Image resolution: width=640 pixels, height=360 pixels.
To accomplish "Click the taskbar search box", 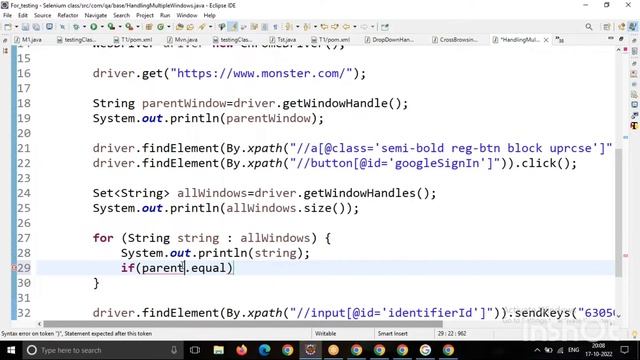I will [x=102, y=350].
